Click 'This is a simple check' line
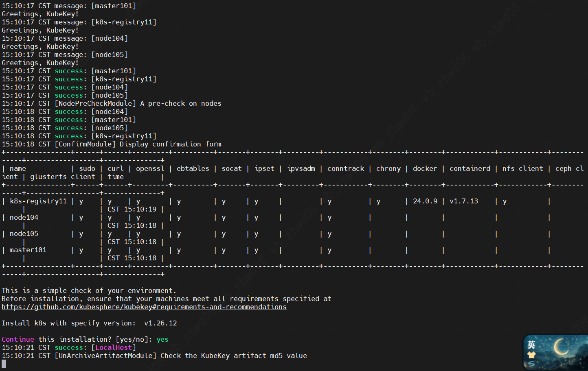Image resolution: width=588 pixels, height=371 pixels. pyautogui.click(x=89, y=290)
